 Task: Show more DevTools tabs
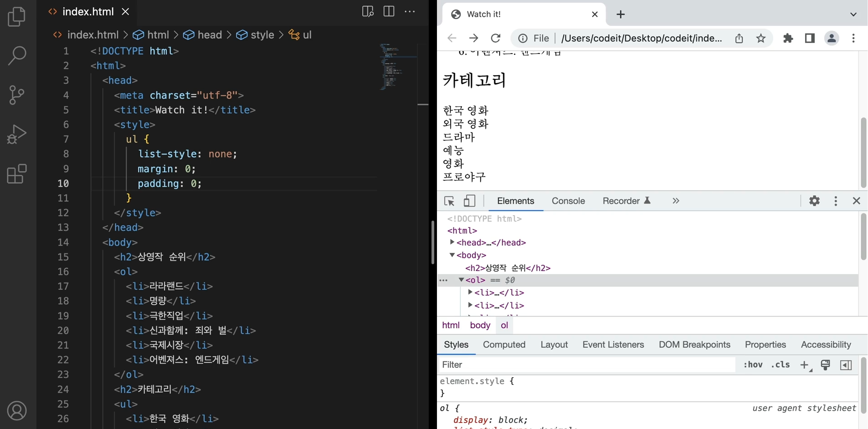[676, 201]
